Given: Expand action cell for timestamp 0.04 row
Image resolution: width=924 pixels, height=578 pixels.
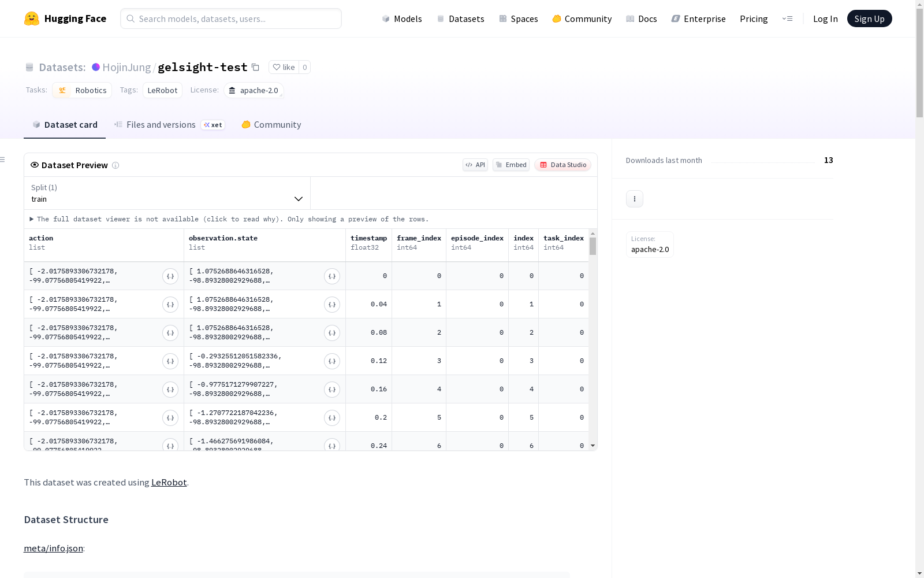Looking at the screenshot, I should coord(170,305).
